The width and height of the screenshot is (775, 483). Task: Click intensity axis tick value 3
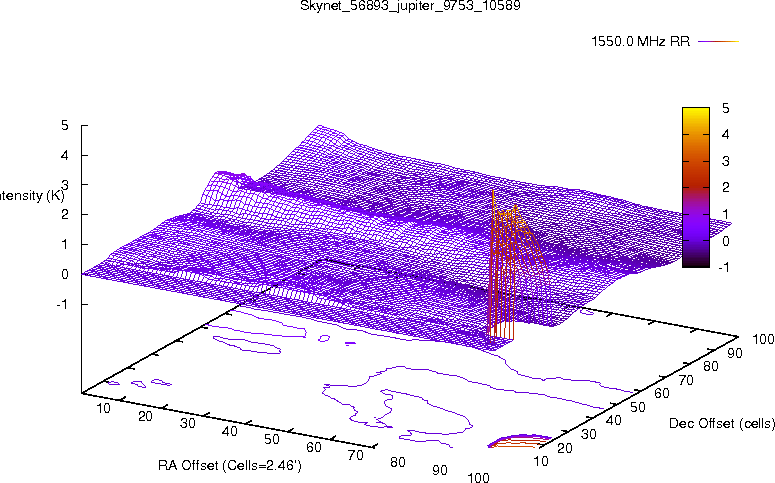point(65,184)
